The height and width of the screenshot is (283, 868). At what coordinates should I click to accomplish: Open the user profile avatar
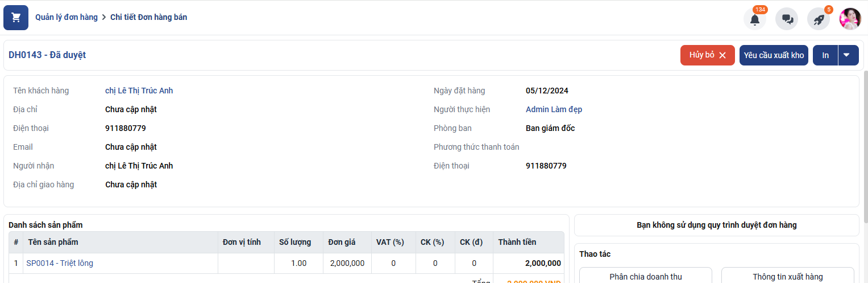(850, 19)
